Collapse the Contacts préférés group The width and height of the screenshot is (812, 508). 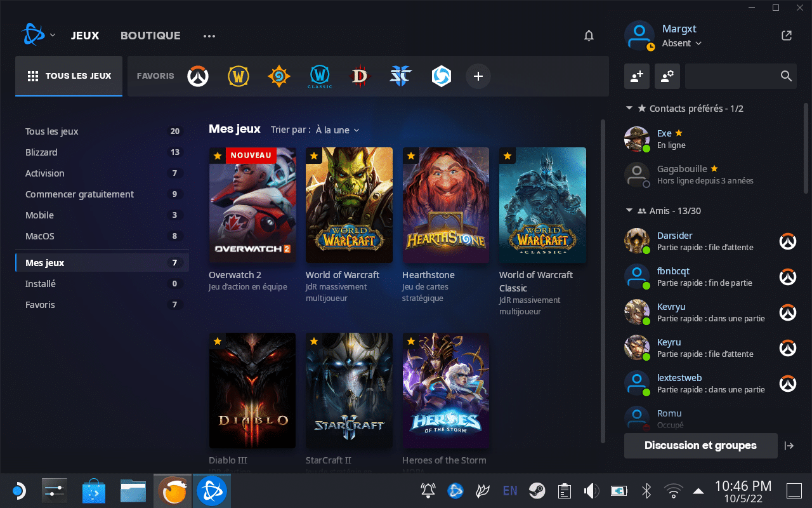(629, 109)
